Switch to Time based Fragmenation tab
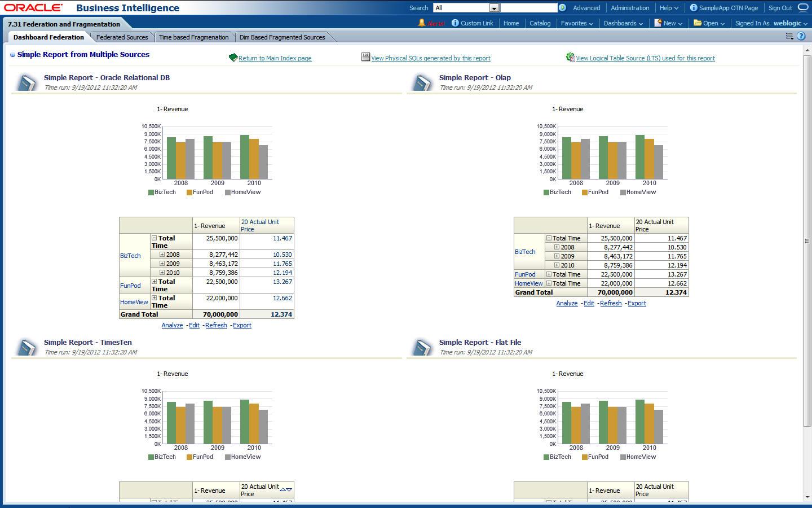Screen dimensions: 812x508 coord(193,37)
